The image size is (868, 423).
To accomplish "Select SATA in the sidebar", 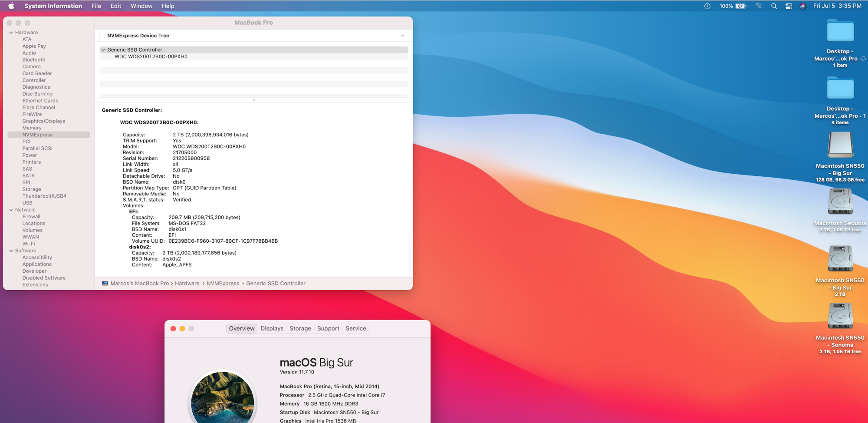I will [29, 176].
